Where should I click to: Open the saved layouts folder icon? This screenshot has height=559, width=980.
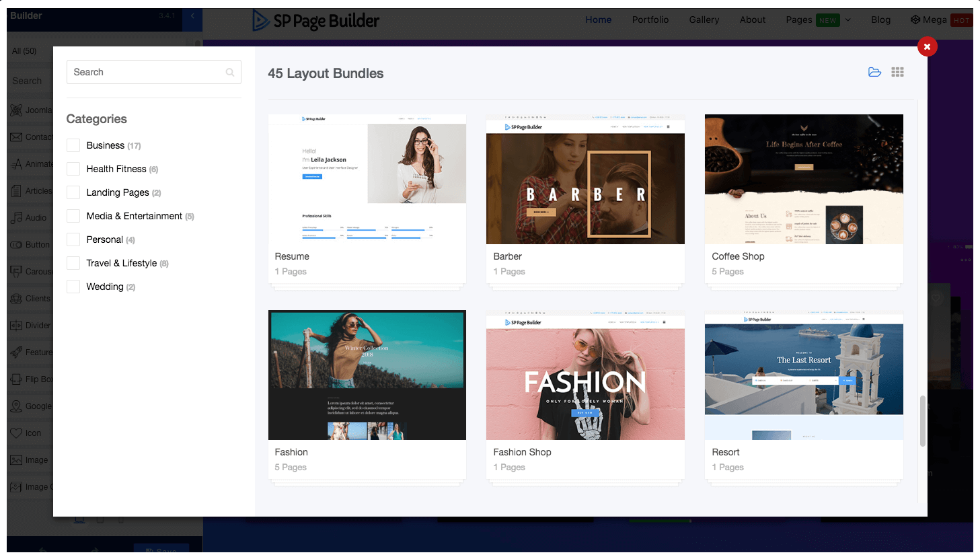[874, 72]
